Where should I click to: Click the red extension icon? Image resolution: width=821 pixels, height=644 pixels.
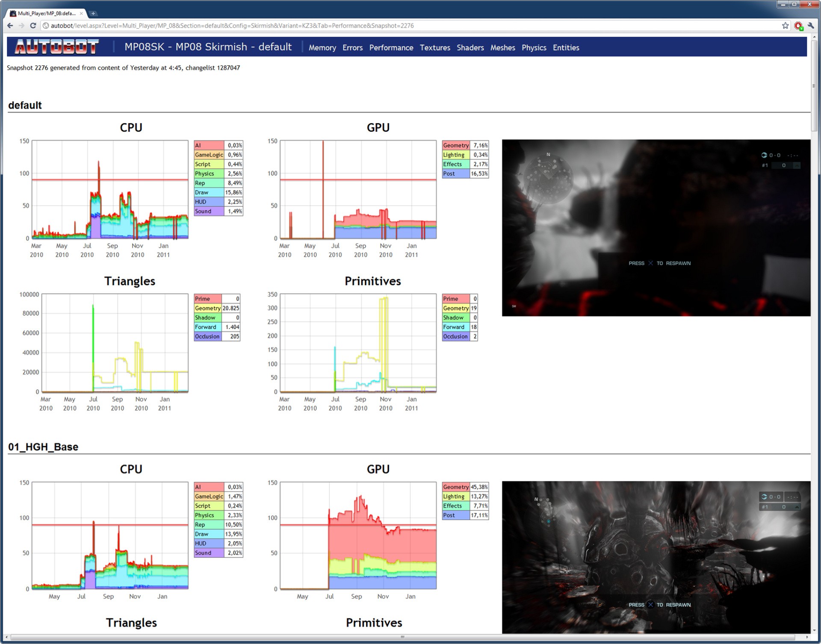[798, 26]
